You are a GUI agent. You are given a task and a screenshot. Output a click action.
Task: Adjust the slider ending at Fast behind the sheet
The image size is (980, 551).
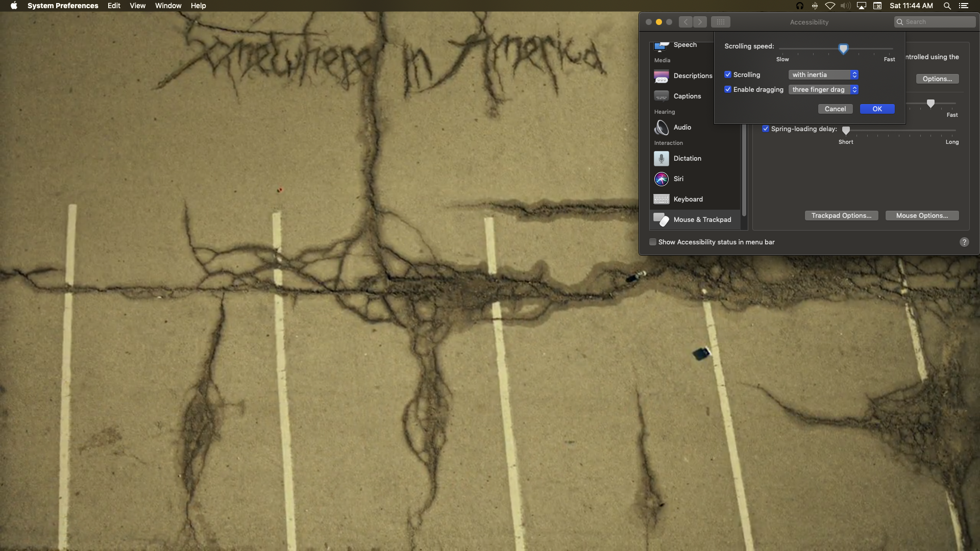(x=930, y=104)
